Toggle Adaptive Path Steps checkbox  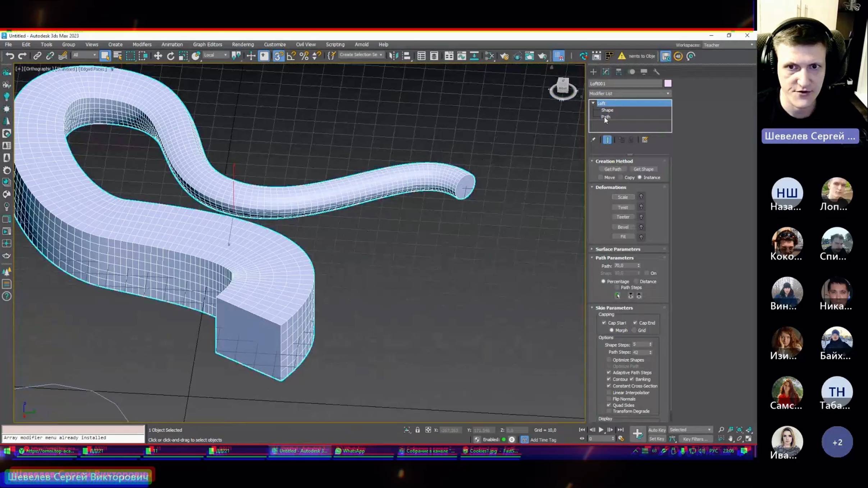tap(609, 373)
